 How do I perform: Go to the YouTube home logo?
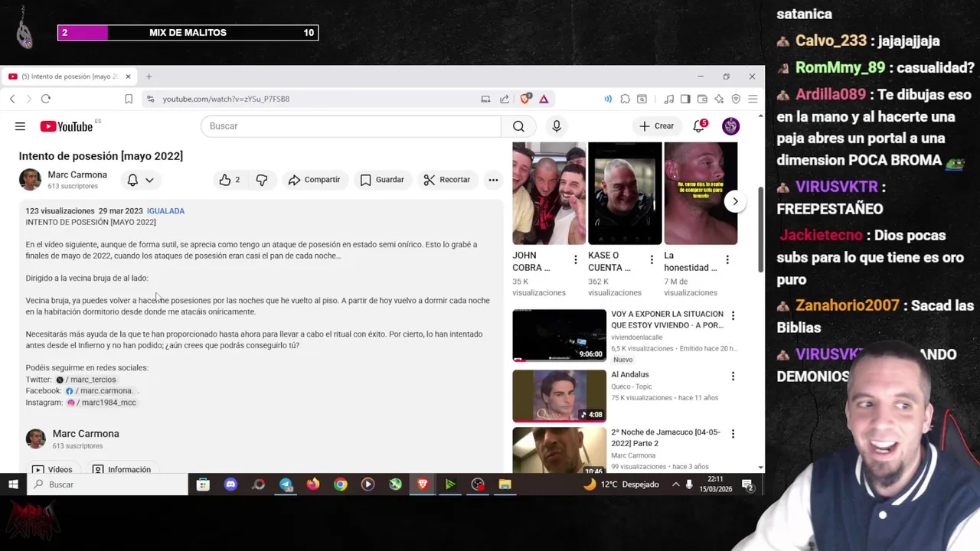pyautogui.click(x=67, y=126)
